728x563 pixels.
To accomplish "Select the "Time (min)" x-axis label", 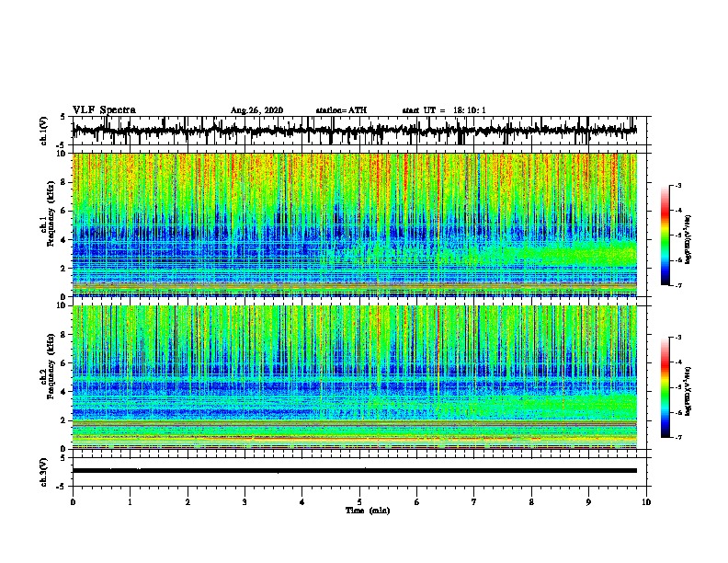I will [368, 511].
